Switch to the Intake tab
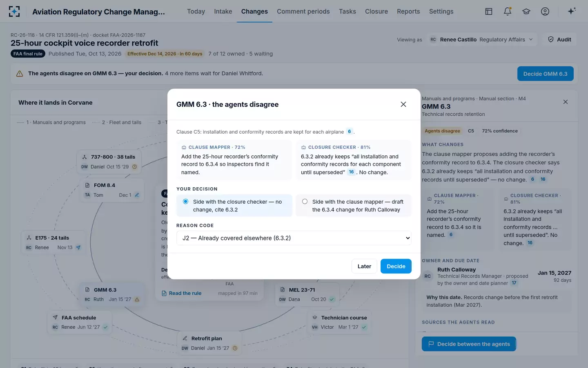 click(x=223, y=11)
